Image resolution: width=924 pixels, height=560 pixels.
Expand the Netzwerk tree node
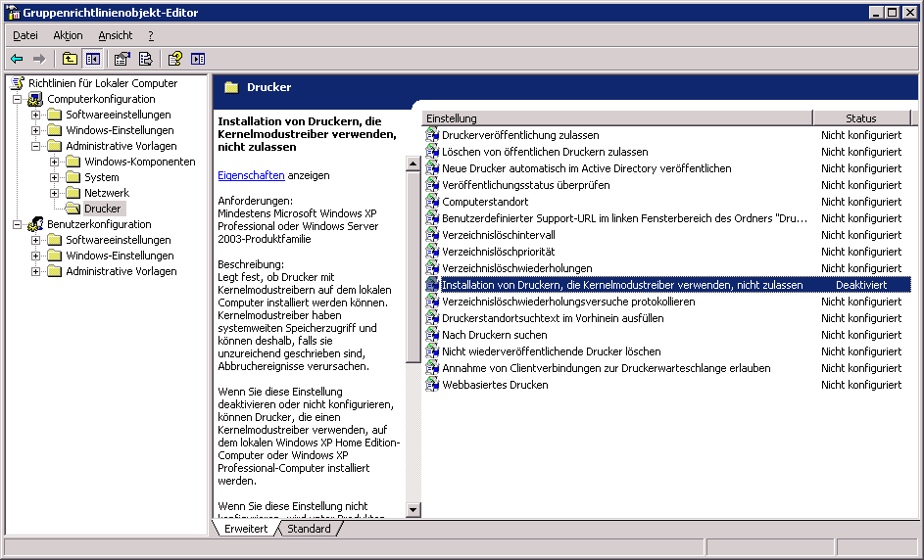pyautogui.click(x=55, y=193)
